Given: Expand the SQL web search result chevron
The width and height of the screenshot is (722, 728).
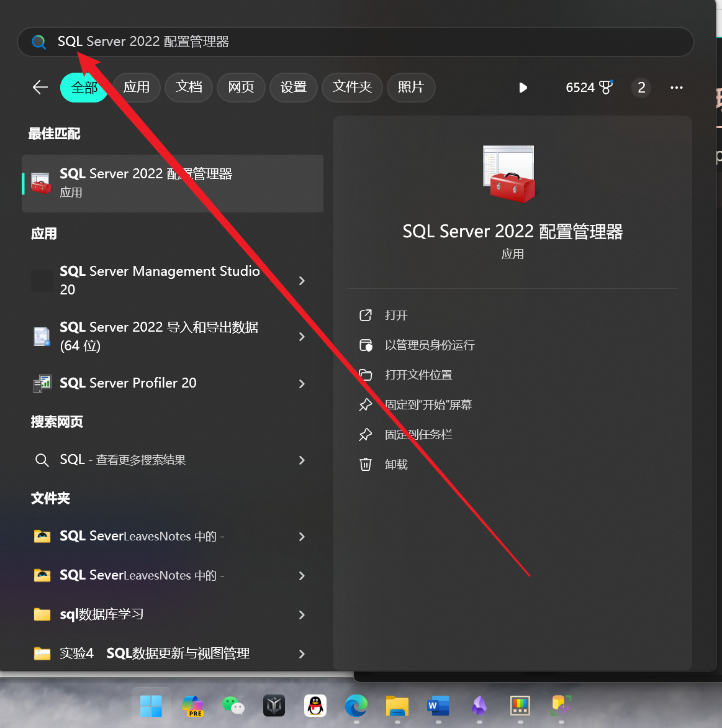Looking at the screenshot, I should (302, 460).
